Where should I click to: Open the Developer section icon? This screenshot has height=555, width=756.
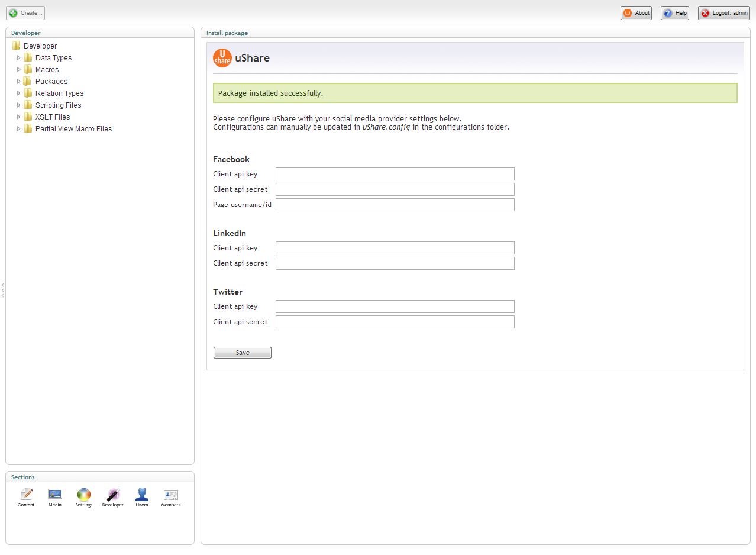[113, 494]
